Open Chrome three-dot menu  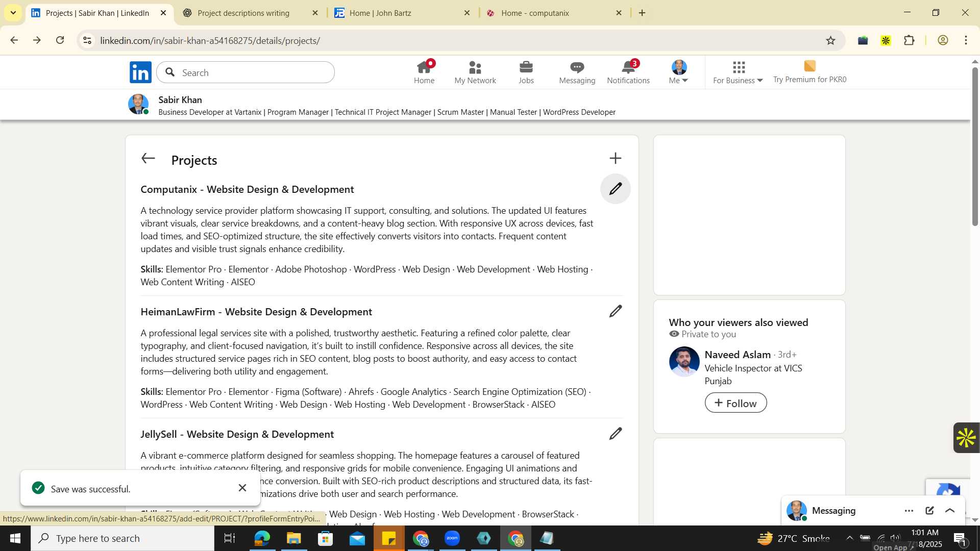966,40
